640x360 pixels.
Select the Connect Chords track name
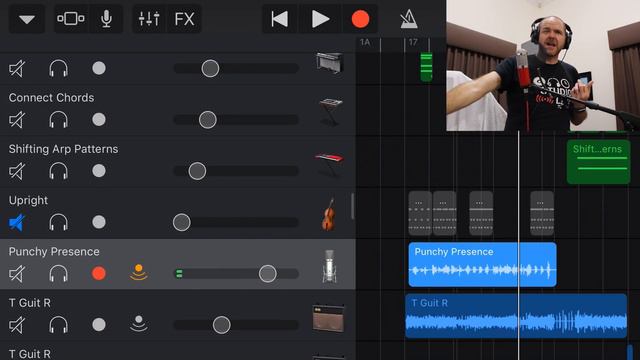coord(51,98)
